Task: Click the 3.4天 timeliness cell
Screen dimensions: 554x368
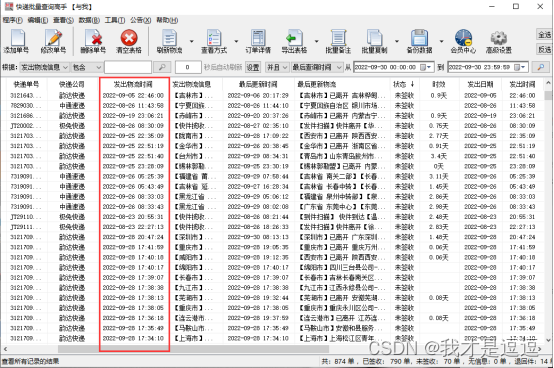Action: [x=438, y=156]
